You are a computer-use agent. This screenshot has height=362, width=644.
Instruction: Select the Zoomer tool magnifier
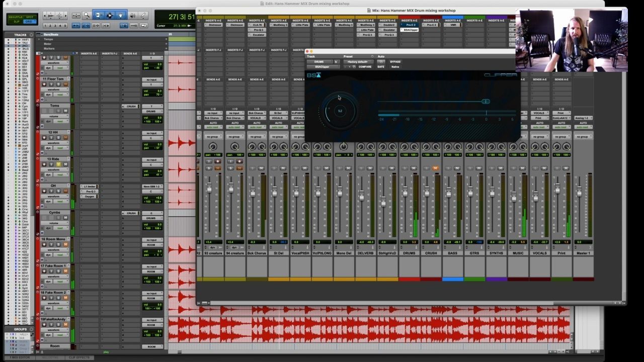point(87,16)
